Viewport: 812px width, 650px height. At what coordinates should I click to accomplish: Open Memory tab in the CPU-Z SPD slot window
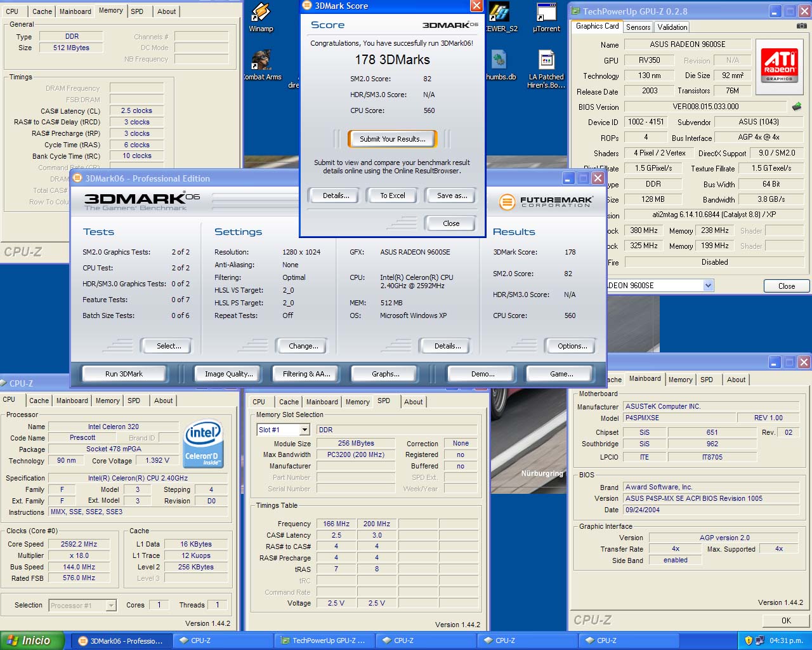[x=358, y=402]
